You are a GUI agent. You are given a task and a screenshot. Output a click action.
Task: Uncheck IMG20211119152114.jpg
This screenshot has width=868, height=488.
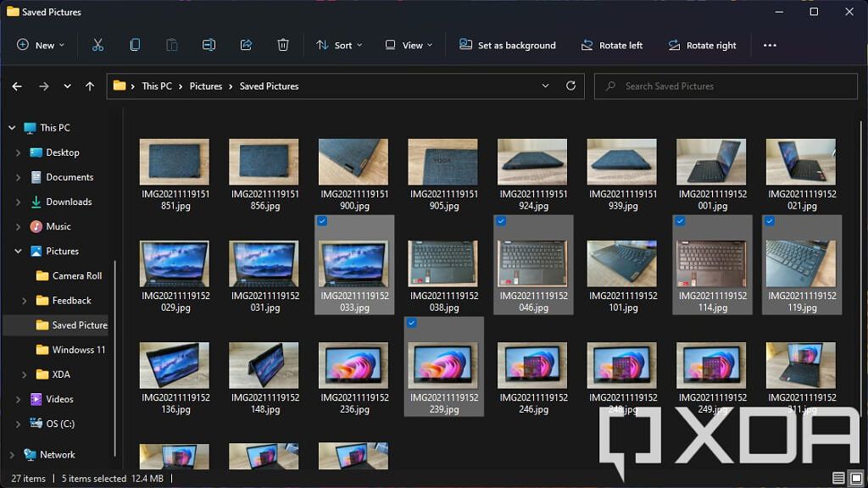[x=680, y=221]
